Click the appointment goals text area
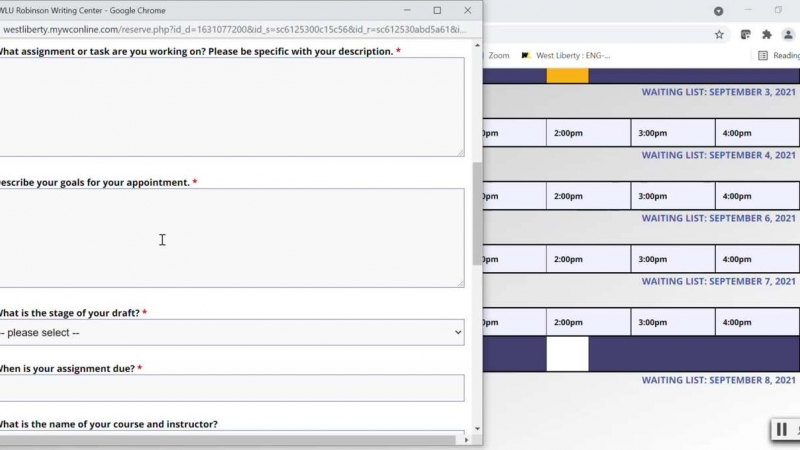This screenshot has height=450, width=800. click(x=231, y=238)
